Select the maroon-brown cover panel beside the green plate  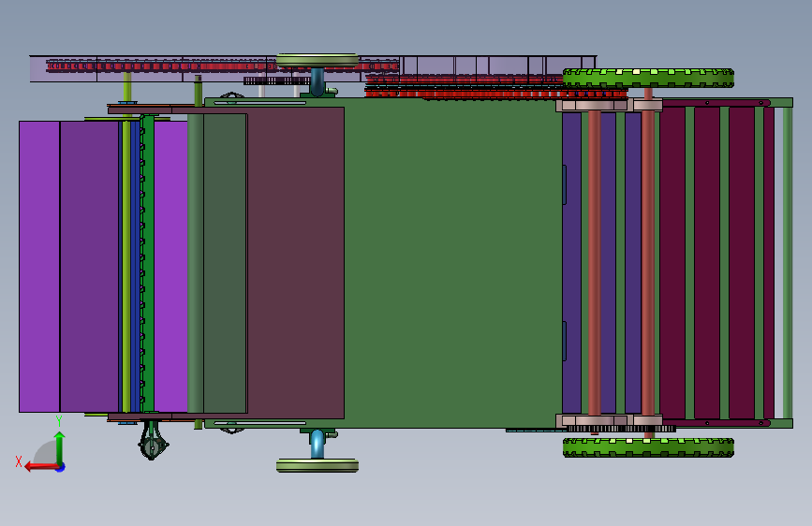(296, 263)
